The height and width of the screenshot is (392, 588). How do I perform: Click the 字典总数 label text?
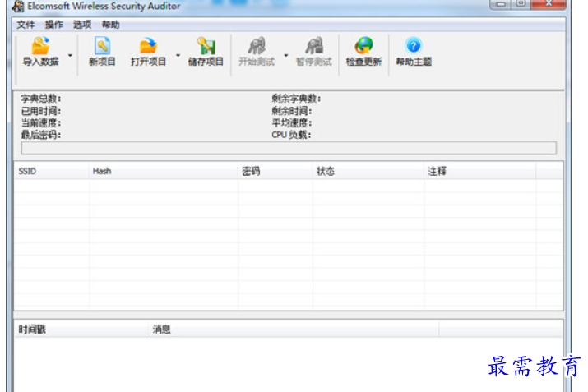click(x=41, y=99)
